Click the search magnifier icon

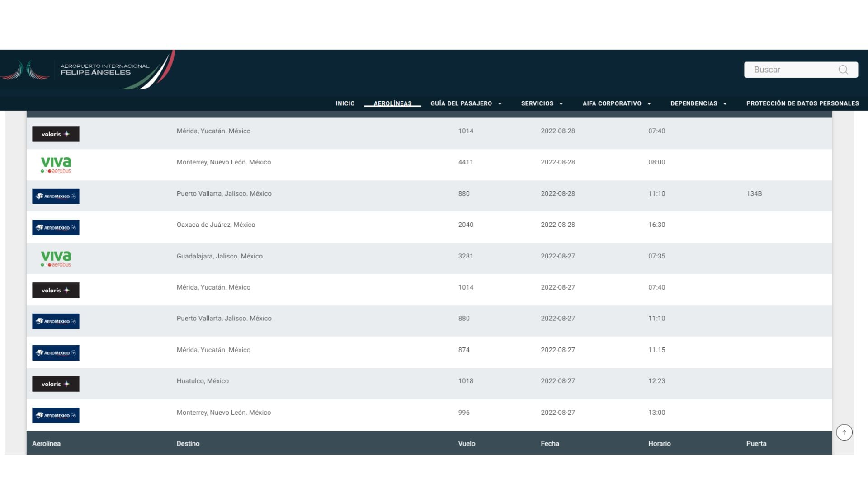pos(843,70)
